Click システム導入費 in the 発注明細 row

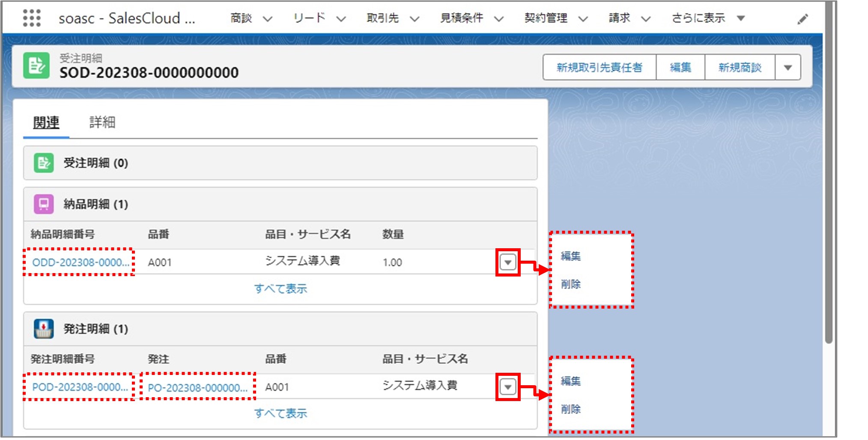click(x=420, y=385)
